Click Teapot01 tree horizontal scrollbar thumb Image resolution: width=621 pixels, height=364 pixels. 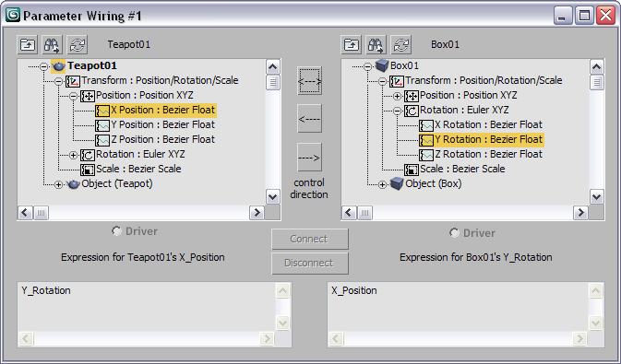(x=41, y=213)
